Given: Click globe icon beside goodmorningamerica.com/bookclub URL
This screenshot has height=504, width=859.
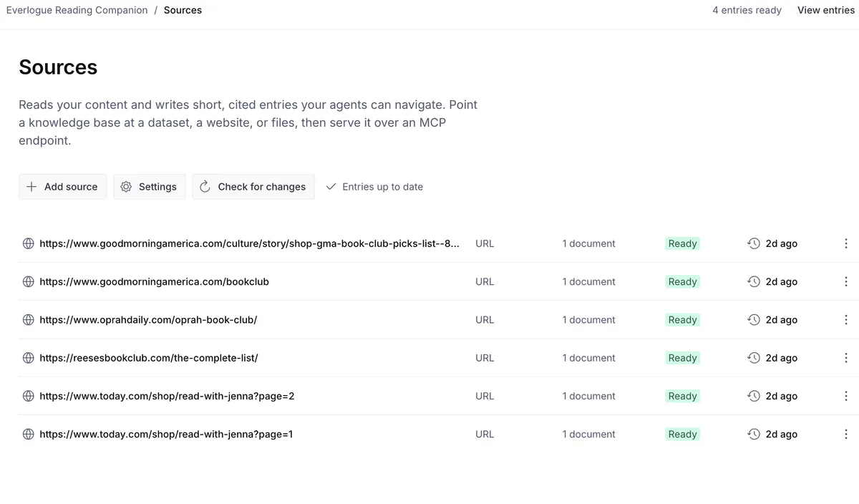Looking at the screenshot, I should [x=29, y=281].
